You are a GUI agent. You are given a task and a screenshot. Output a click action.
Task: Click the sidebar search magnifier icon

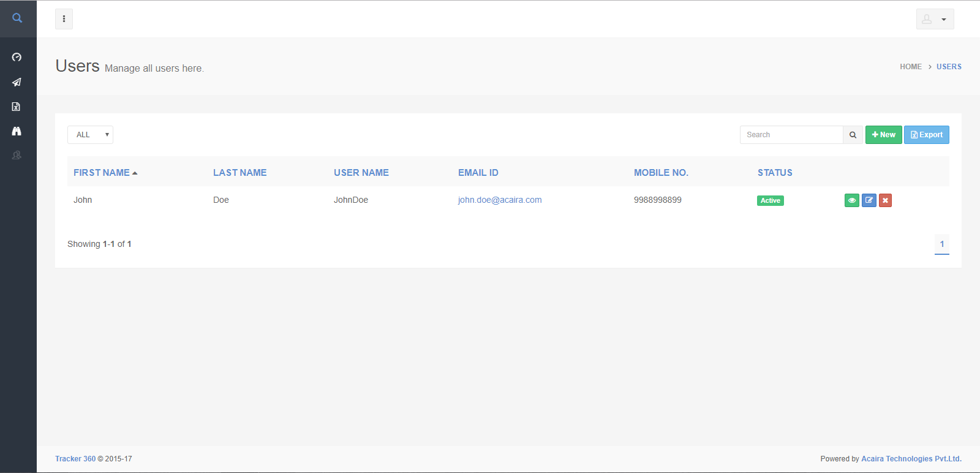tap(17, 18)
